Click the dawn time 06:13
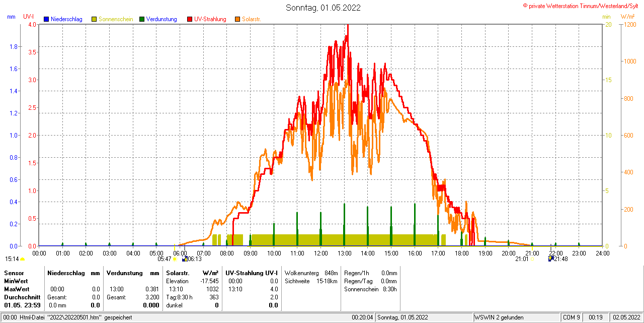644x323 pixels. [195, 259]
